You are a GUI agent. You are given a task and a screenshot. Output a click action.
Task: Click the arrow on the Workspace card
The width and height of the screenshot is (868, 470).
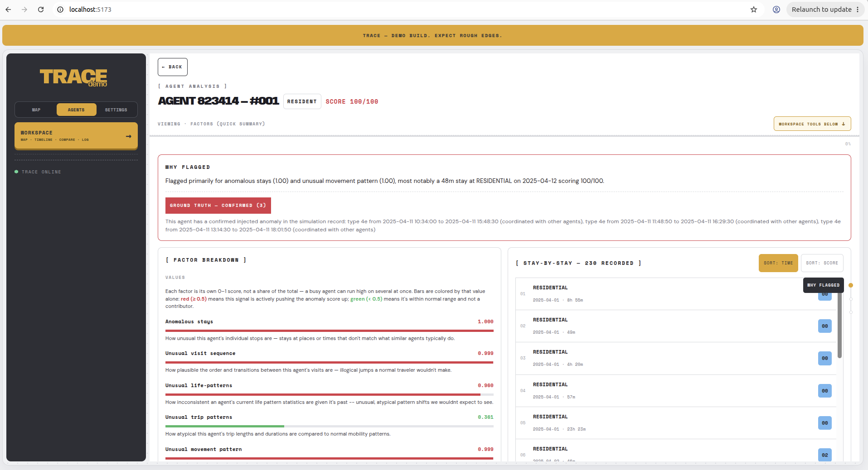pos(129,136)
